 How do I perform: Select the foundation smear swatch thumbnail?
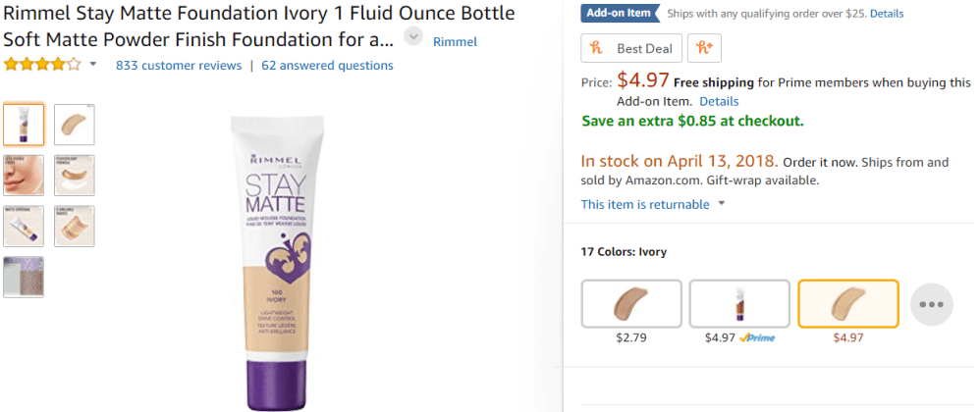point(75,124)
